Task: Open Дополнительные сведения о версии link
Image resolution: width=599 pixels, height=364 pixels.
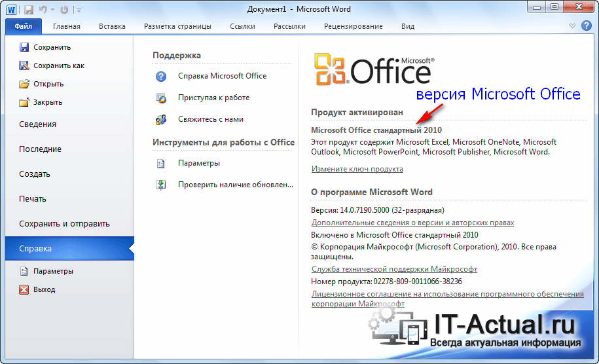Action: pos(412,223)
